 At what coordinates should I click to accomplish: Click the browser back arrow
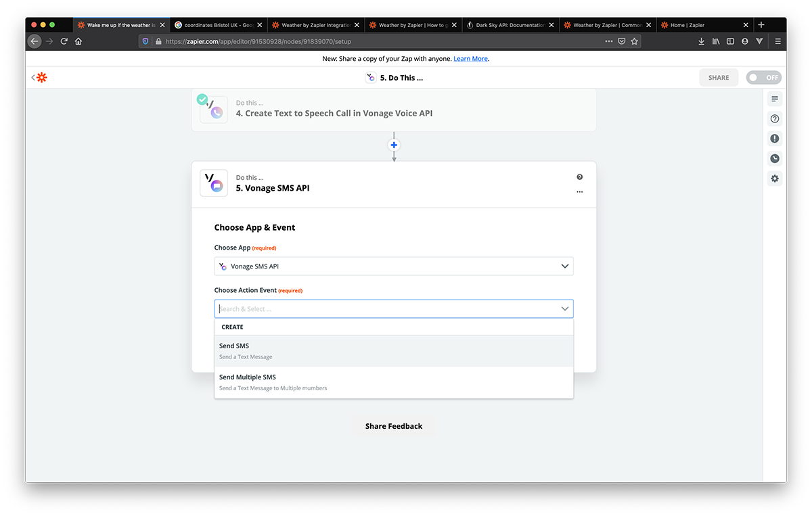coord(35,41)
